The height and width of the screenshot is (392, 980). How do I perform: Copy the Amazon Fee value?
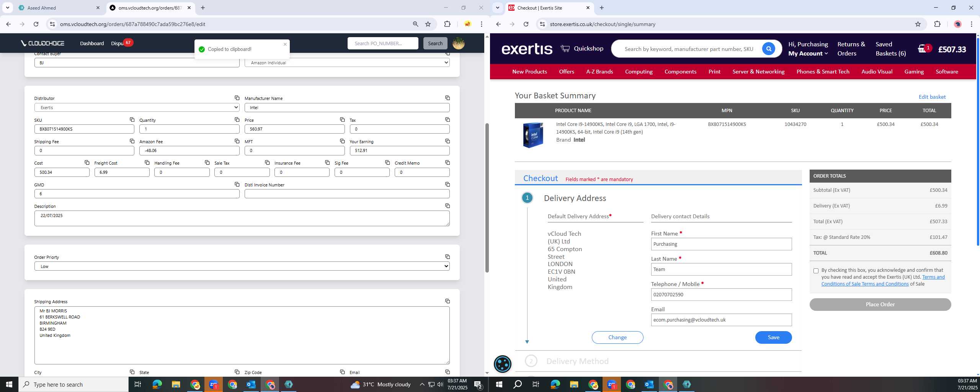point(237,141)
